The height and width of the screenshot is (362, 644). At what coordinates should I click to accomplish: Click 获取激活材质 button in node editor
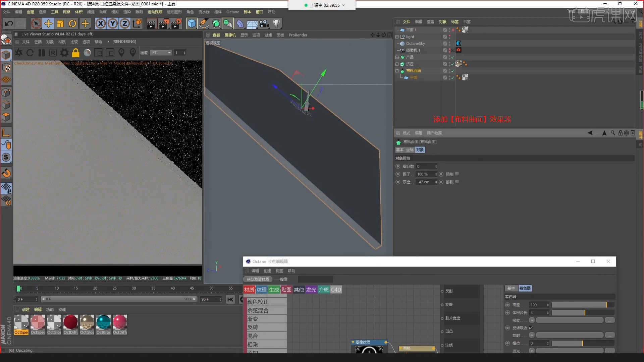coord(258,279)
